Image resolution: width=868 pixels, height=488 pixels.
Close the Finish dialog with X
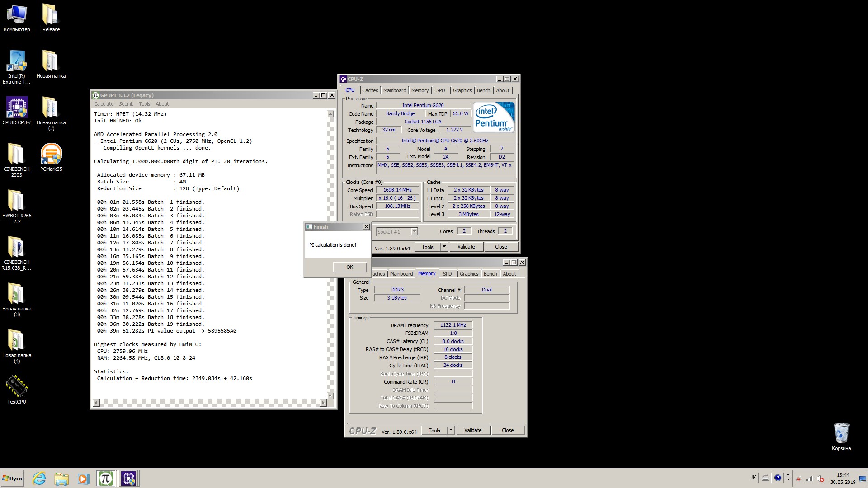tap(366, 227)
